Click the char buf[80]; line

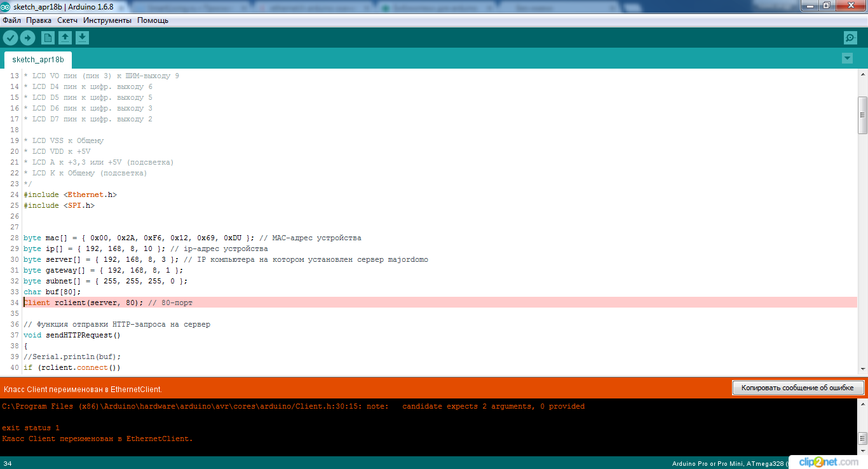pyautogui.click(x=52, y=292)
